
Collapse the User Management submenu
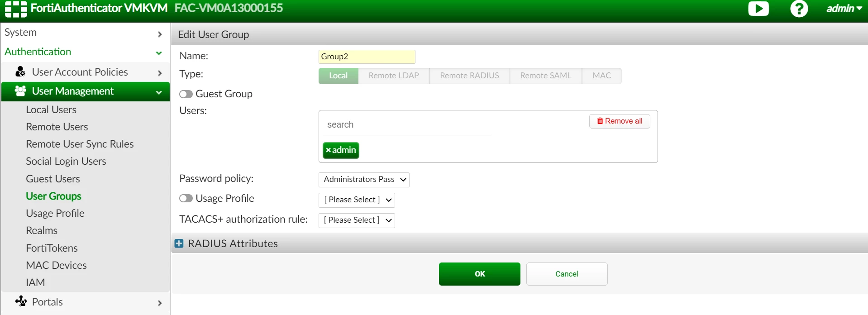[x=86, y=91]
